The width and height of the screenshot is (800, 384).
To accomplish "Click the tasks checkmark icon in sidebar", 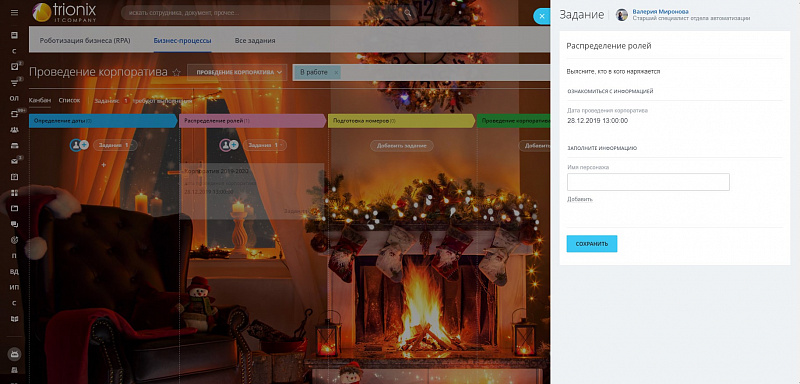I will click(x=14, y=67).
